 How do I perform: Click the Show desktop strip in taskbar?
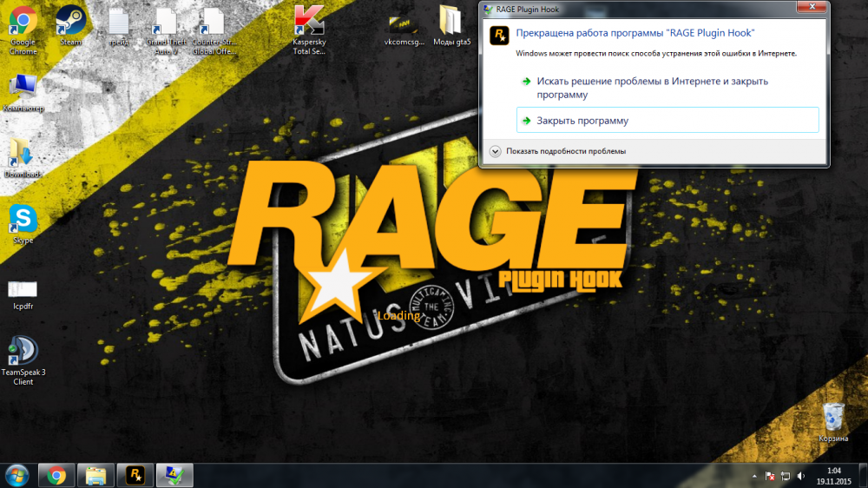point(863,476)
